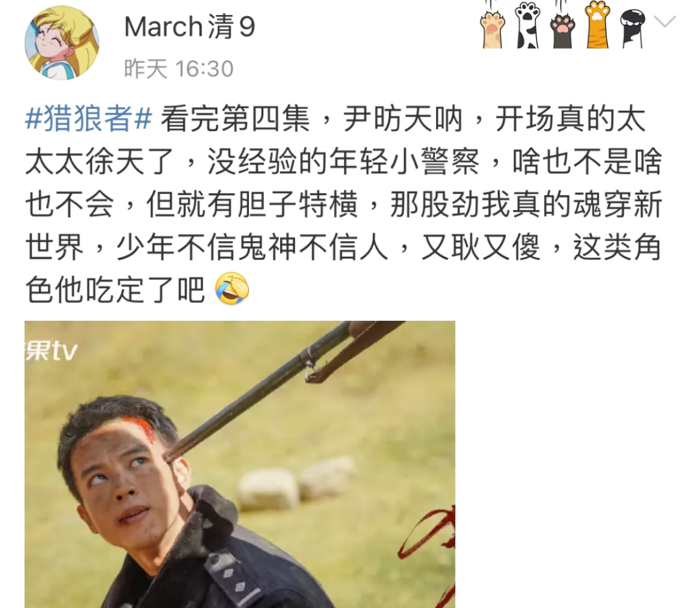Tap the text line starting 也不会，但就有胆子
The width and height of the screenshot is (700, 608).
click(344, 204)
